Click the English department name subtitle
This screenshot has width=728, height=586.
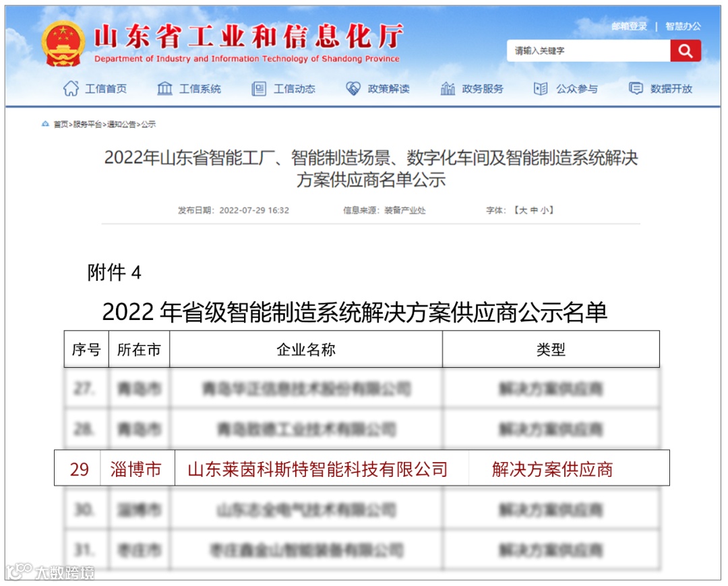point(247,59)
